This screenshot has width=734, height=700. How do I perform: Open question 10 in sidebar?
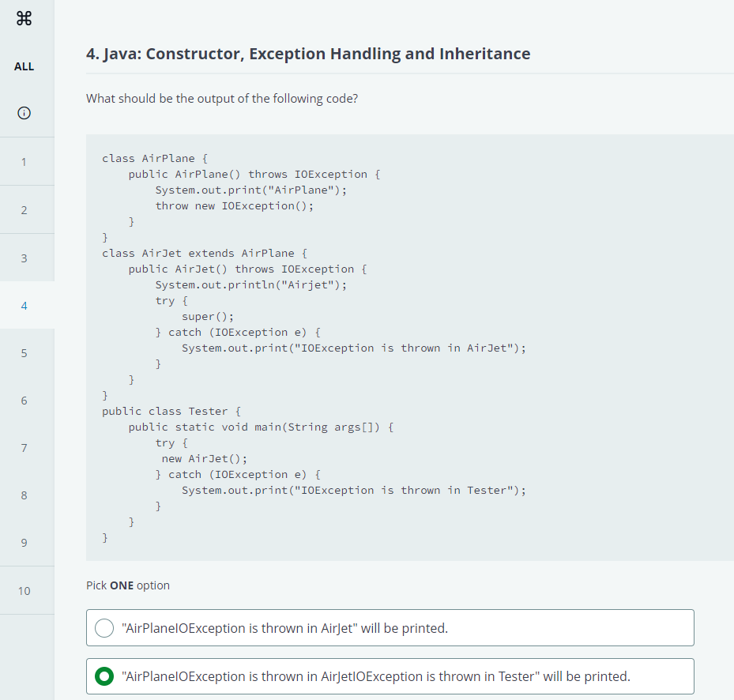click(x=24, y=591)
